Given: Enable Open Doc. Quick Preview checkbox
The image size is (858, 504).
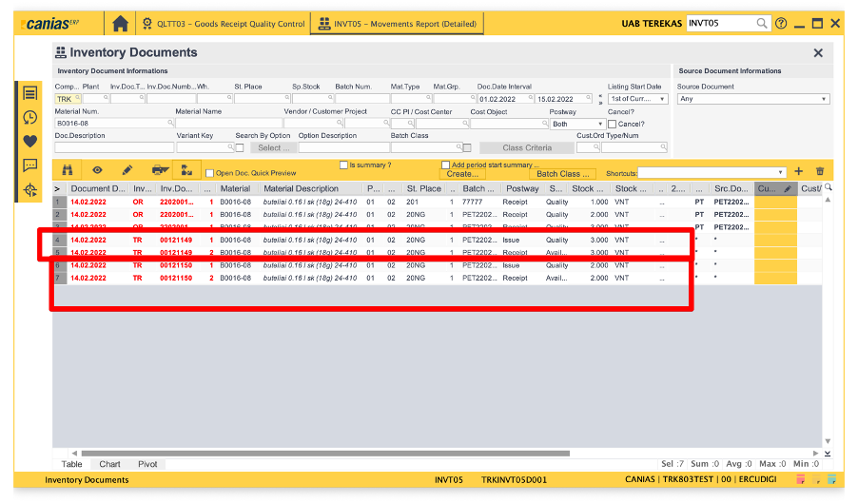Looking at the screenshot, I should 209,173.
